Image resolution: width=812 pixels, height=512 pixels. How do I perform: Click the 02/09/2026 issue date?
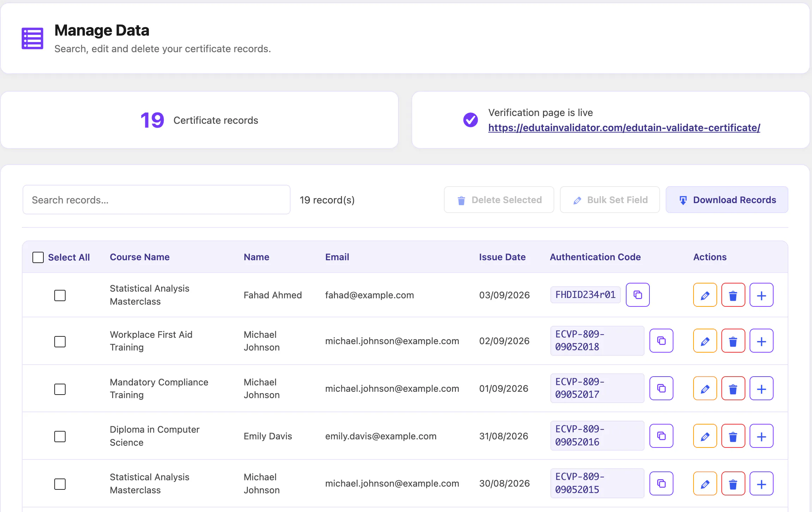[x=504, y=341]
